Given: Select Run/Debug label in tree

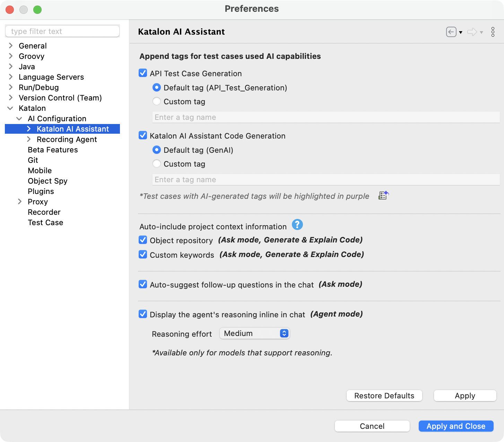Looking at the screenshot, I should (x=39, y=87).
